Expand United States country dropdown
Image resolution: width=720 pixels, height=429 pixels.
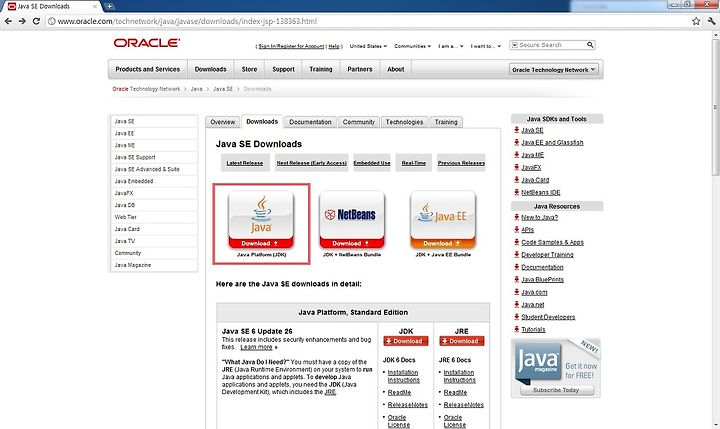[x=368, y=46]
